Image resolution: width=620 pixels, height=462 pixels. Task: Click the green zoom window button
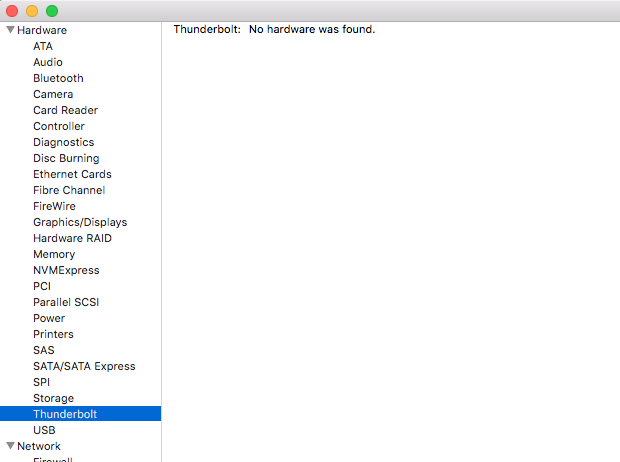coord(52,10)
